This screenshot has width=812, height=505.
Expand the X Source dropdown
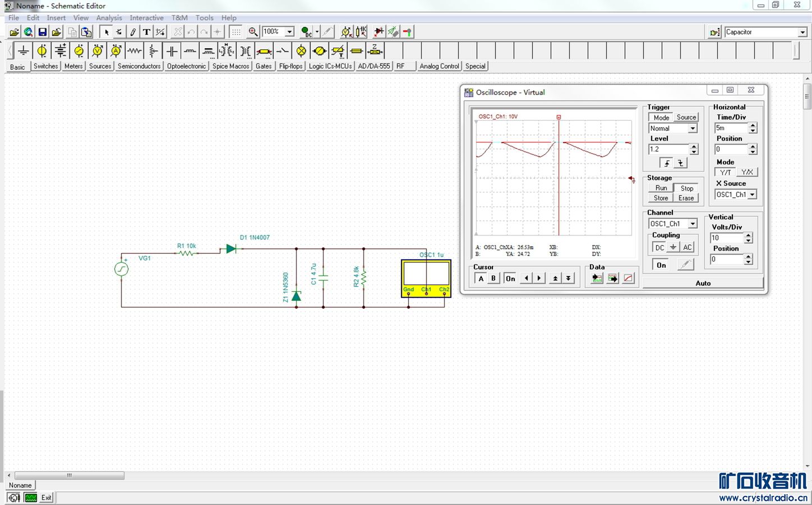(752, 195)
